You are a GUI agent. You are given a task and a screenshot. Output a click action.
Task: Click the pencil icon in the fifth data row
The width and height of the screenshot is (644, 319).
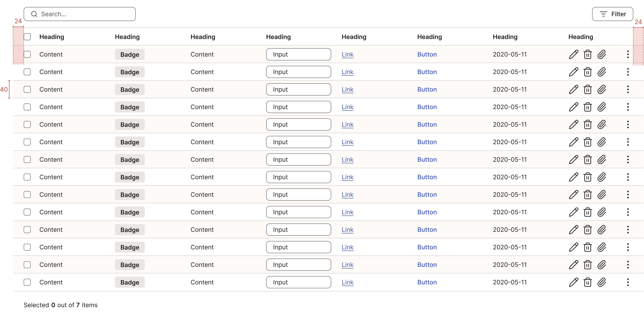tap(573, 124)
